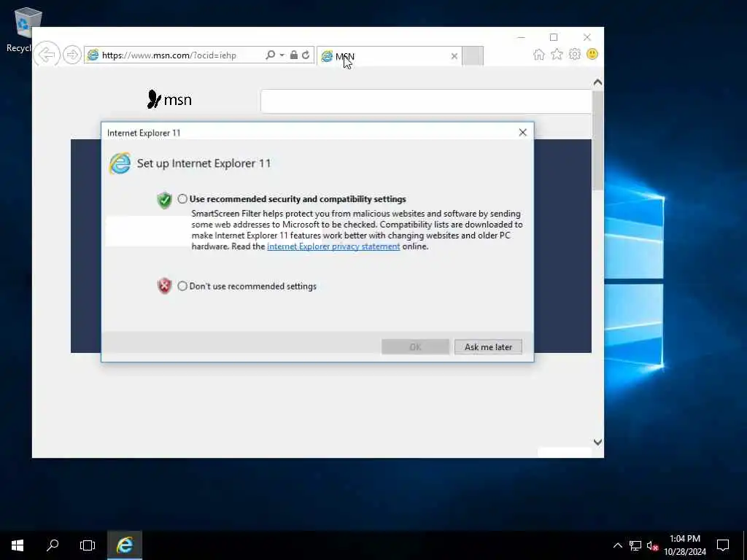This screenshot has height=560, width=747.
Task: Click the msn logo on the page
Action: (x=169, y=99)
